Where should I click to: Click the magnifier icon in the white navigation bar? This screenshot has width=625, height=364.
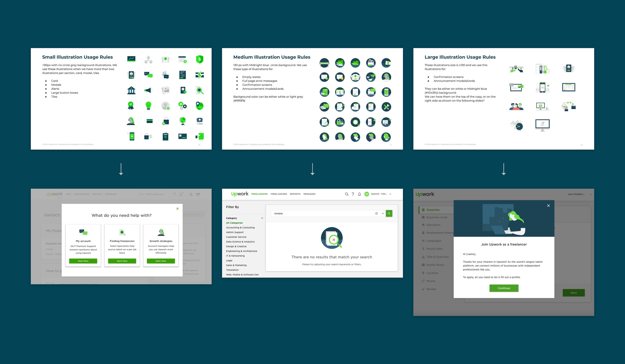pyautogui.click(x=347, y=194)
